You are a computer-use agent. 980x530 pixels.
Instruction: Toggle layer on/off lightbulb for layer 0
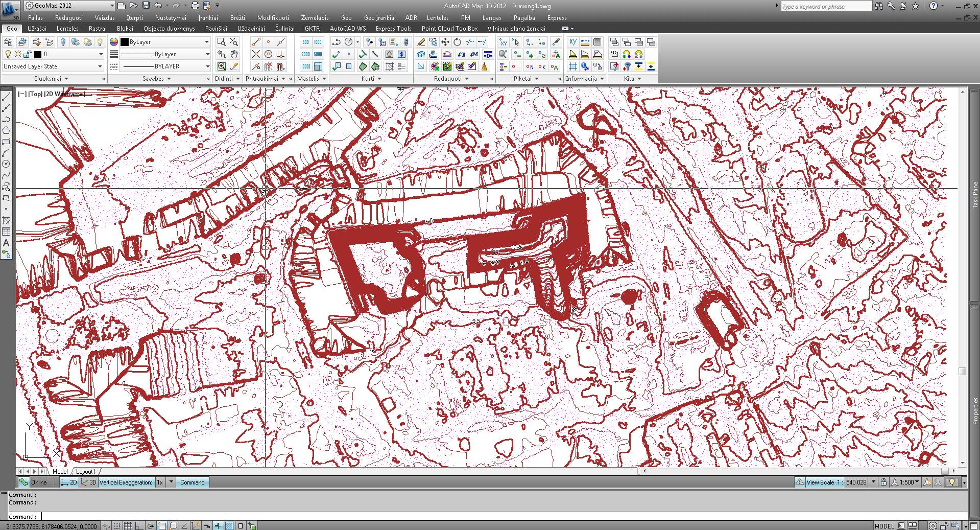[8, 54]
